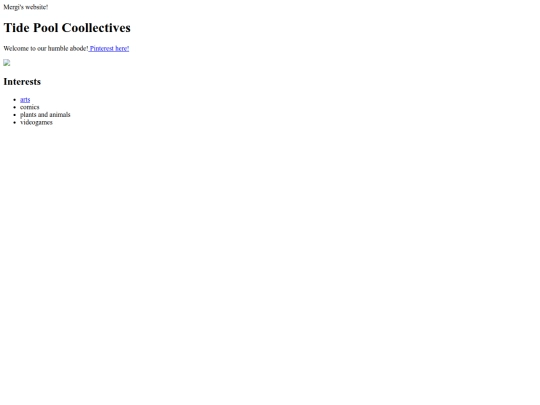Follow the 'arts' interest link

(25, 100)
